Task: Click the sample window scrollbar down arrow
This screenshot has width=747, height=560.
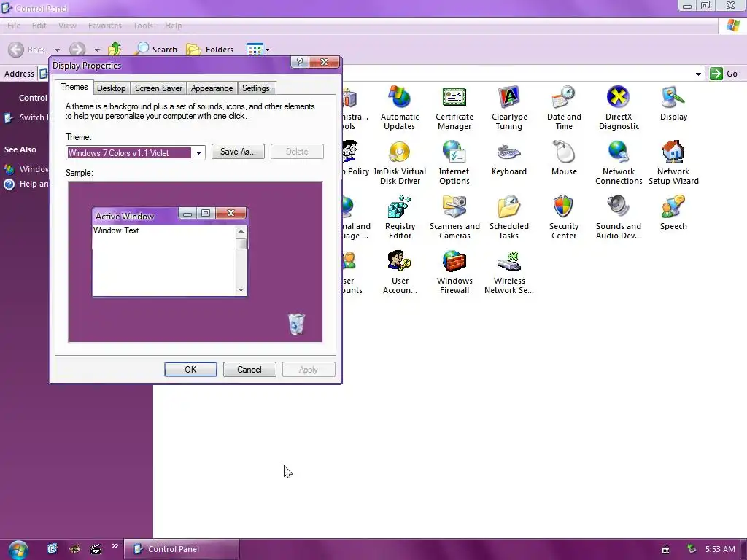Action: click(x=241, y=290)
